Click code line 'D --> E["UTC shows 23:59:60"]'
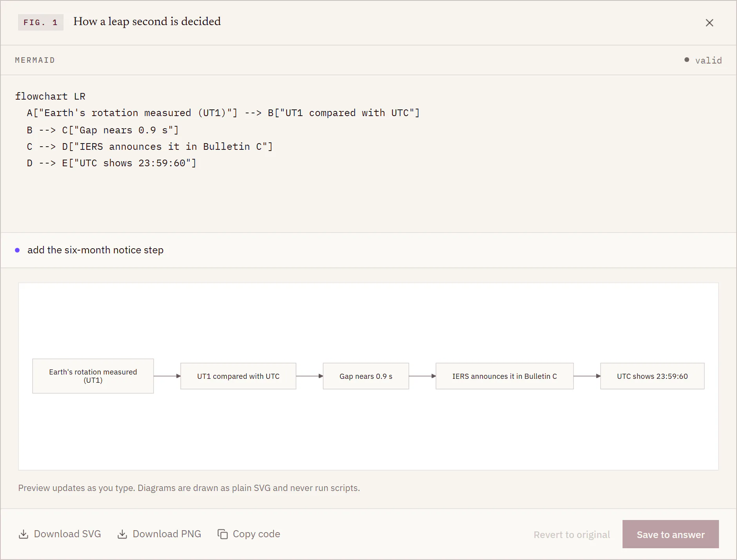 (x=112, y=163)
